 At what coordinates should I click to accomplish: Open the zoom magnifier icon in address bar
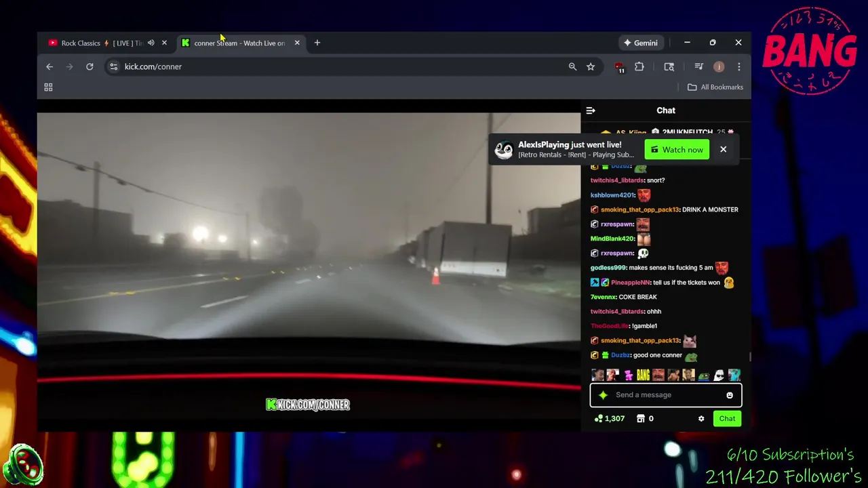[572, 66]
